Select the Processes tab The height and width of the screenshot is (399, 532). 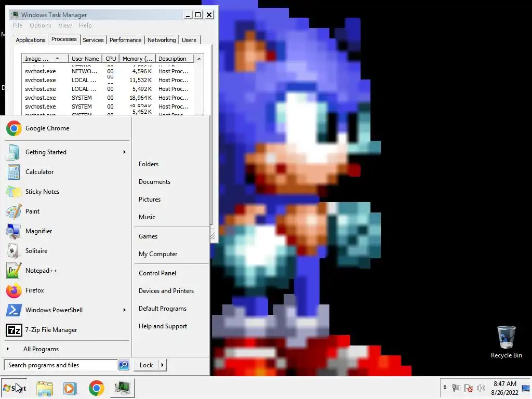tap(64, 39)
